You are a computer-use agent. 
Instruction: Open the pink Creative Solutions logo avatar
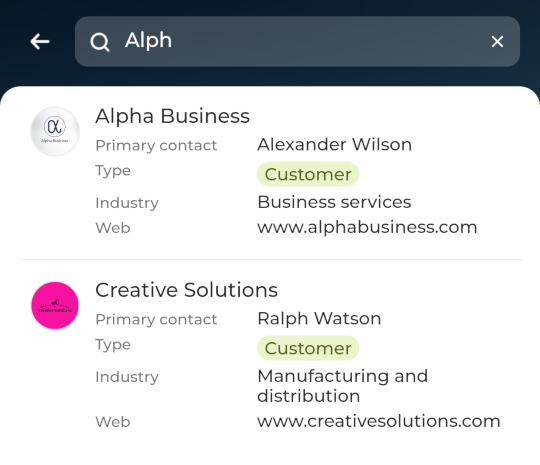coord(55,305)
